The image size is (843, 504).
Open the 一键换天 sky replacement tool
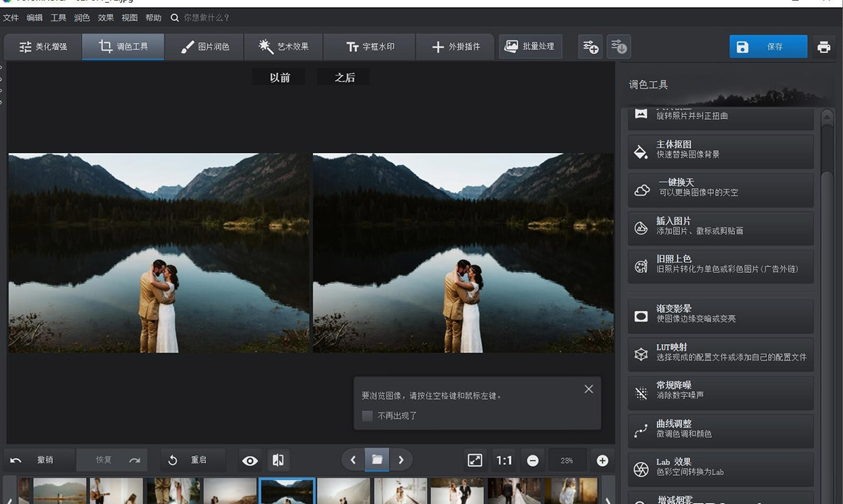click(720, 190)
